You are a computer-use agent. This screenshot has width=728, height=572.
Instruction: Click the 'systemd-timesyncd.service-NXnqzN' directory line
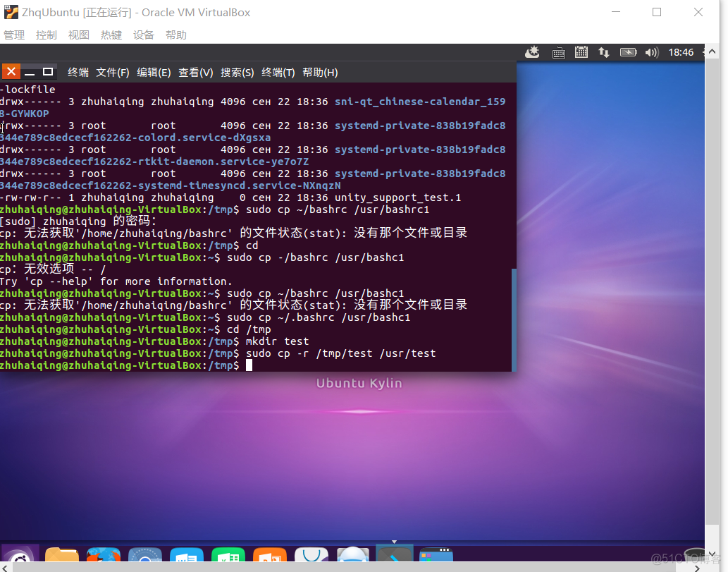(x=171, y=185)
